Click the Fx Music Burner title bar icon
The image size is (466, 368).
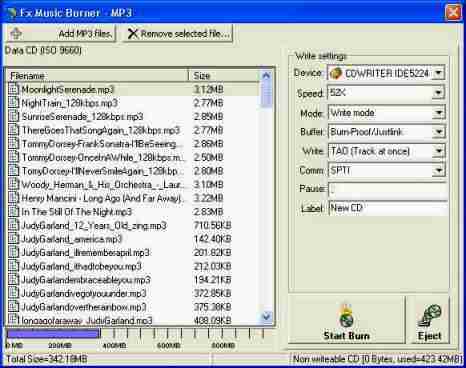[11, 13]
